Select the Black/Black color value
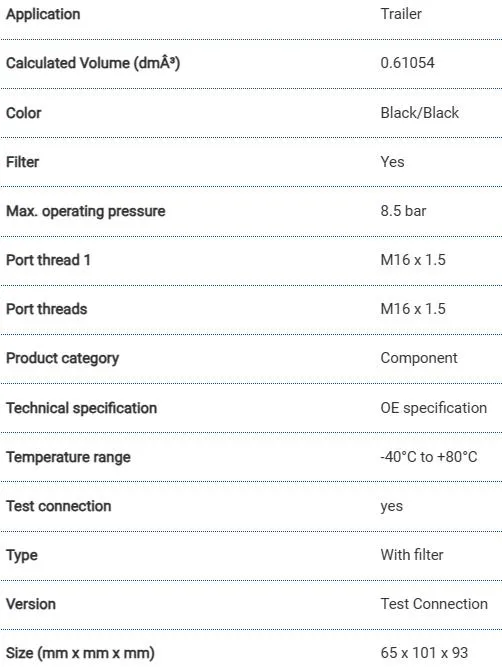The image size is (502, 667). pyautogui.click(x=419, y=113)
